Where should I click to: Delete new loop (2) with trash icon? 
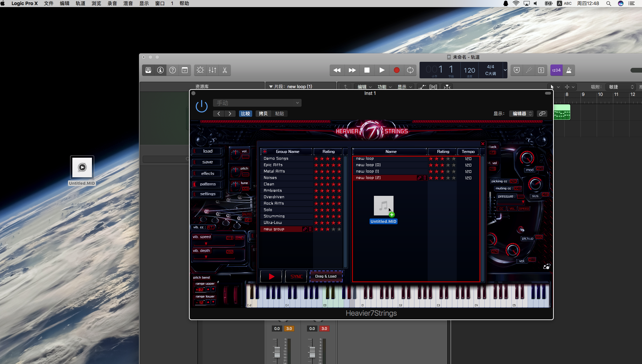(425, 178)
